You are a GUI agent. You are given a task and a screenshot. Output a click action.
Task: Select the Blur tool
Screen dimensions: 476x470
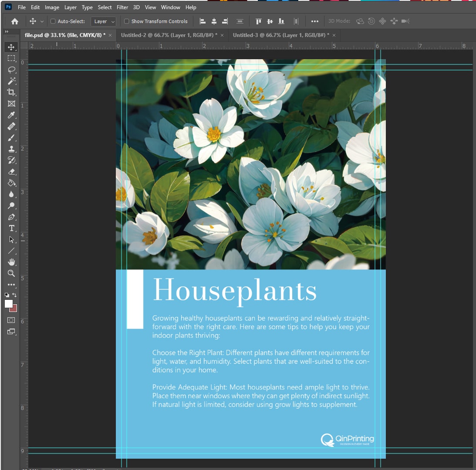click(x=11, y=194)
